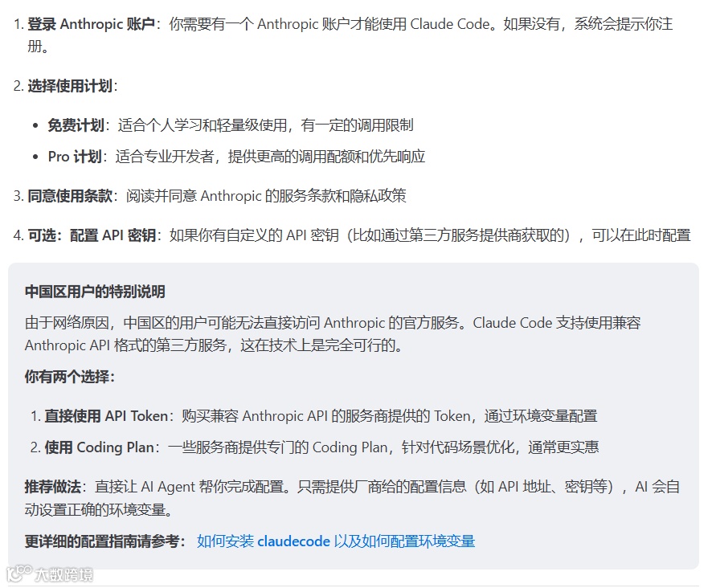Screen dimensions: 712x588
Task: Click the text '适合个人学习和轻量级使用'
Action: coord(202,125)
